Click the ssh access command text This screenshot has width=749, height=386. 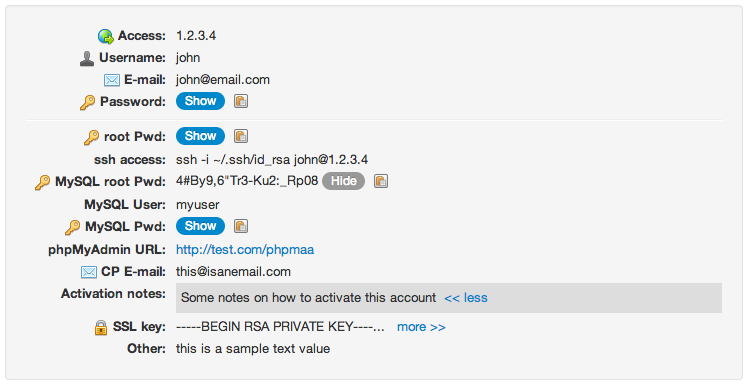point(272,160)
